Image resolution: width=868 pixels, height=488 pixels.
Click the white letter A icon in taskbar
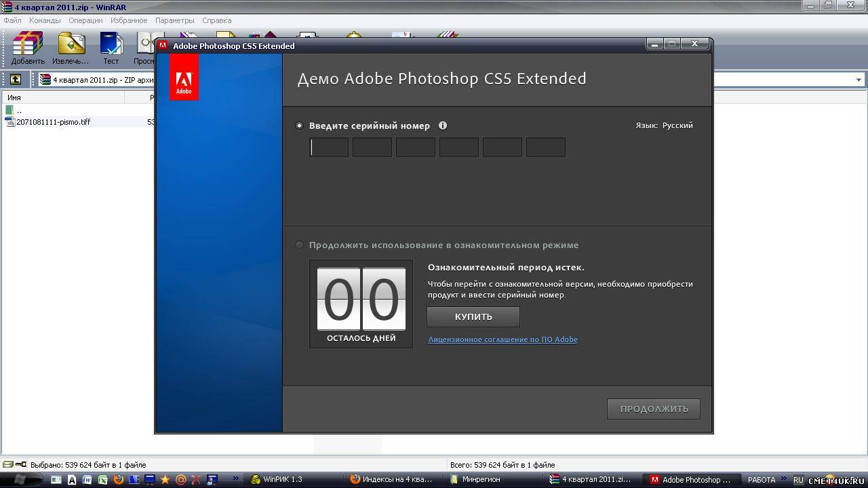tap(72, 480)
